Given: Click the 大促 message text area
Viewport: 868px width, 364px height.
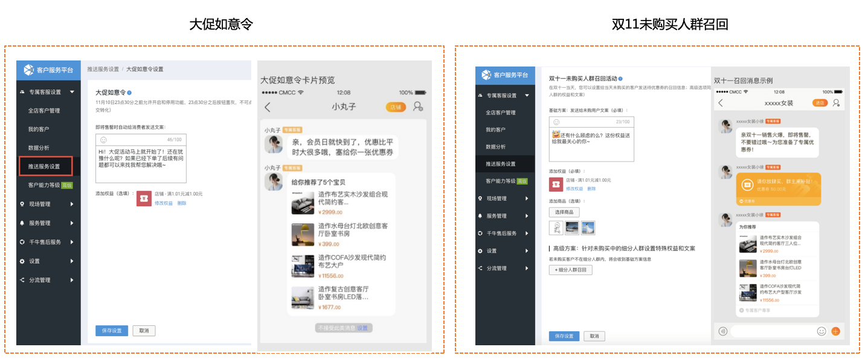Looking at the screenshot, I should tap(141, 164).
